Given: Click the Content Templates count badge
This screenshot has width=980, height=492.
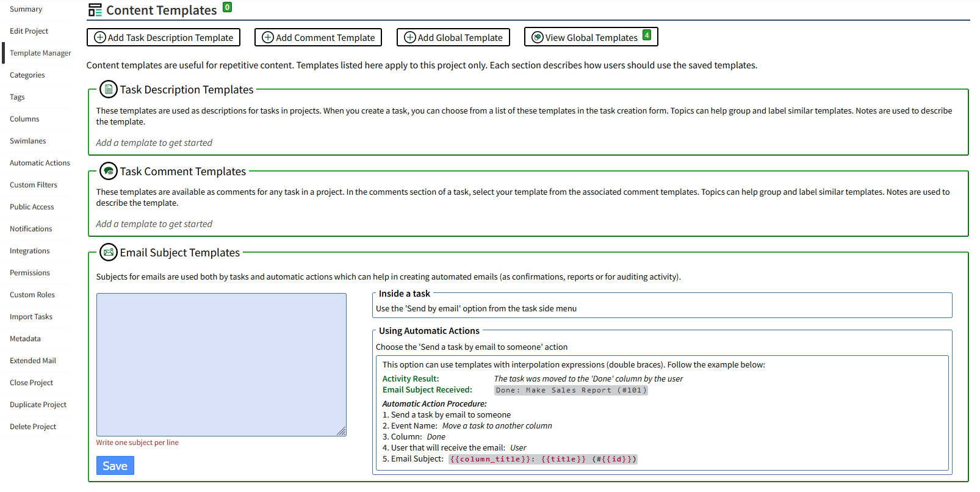Looking at the screenshot, I should (x=227, y=7).
